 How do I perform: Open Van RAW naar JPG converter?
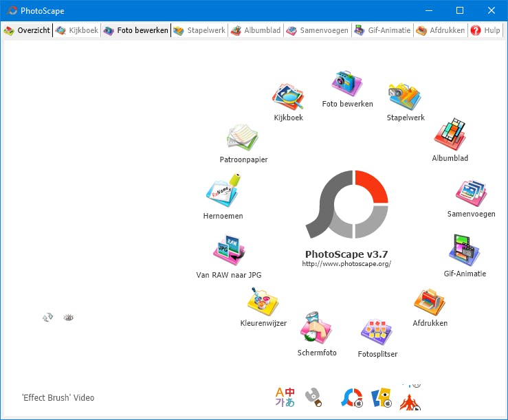tap(229, 250)
